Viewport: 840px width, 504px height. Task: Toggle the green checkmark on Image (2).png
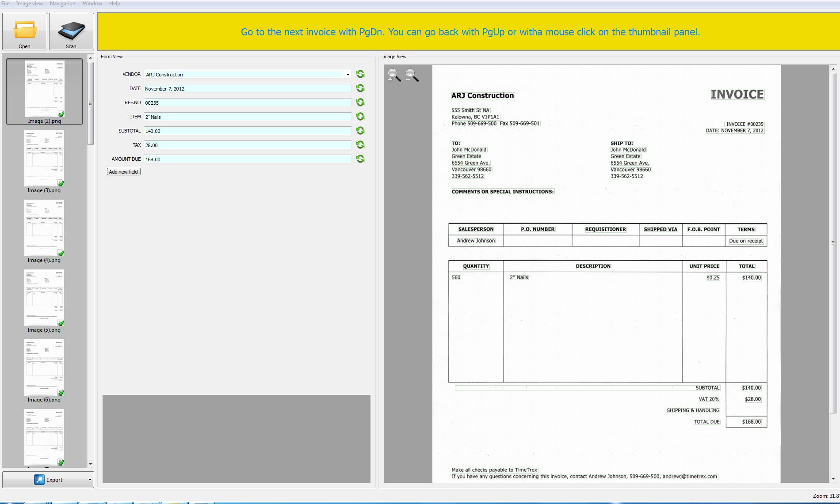click(x=61, y=114)
